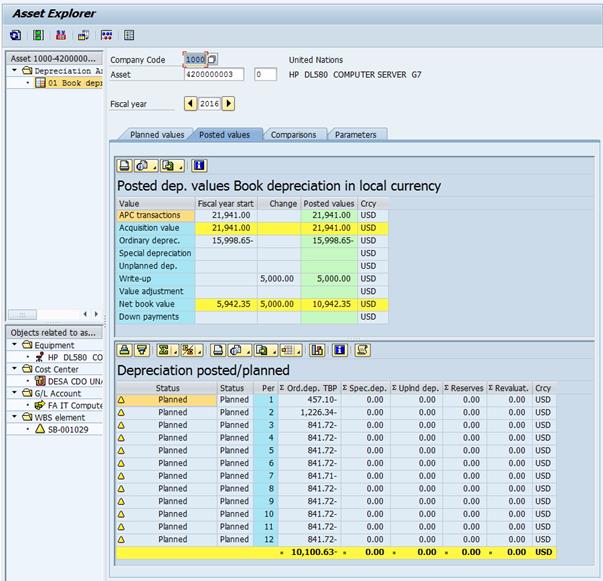Screen dimensions: 603x581
Task: Click the information icon above posted values table
Action: [x=199, y=166]
